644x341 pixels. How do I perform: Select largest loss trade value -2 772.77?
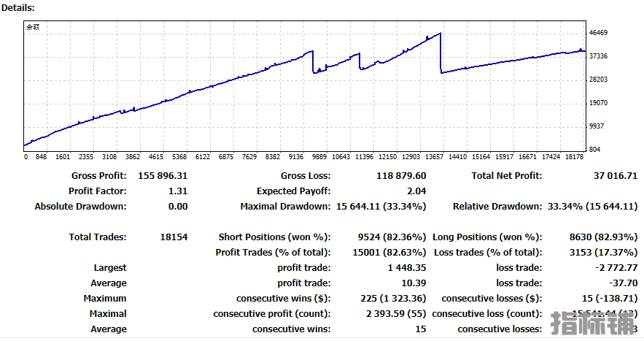tap(616, 268)
